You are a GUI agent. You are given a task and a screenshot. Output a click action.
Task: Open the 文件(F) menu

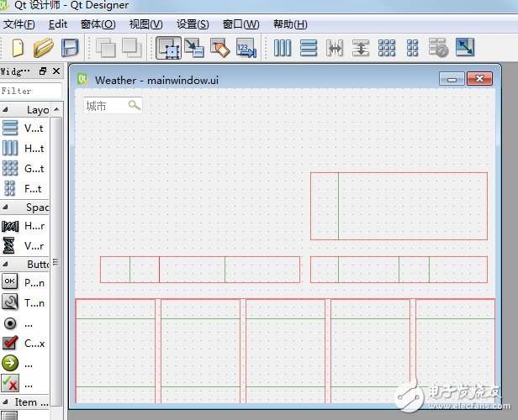tap(19, 24)
